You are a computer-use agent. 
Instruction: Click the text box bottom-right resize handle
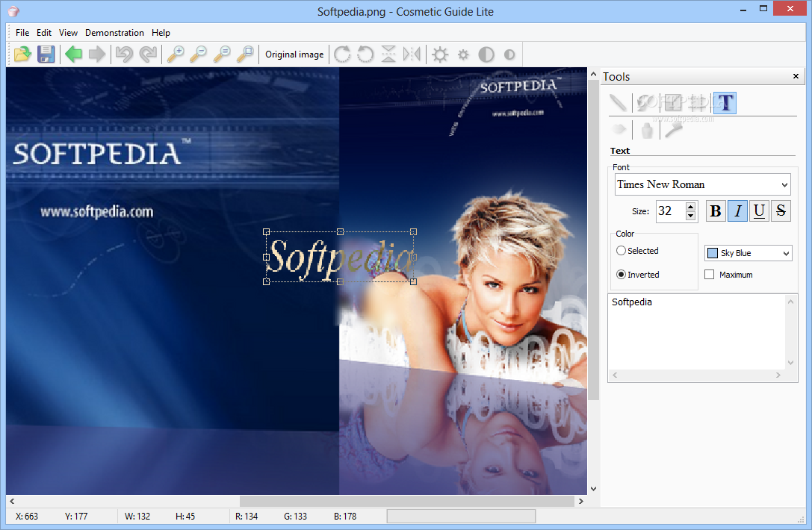pyautogui.click(x=413, y=281)
